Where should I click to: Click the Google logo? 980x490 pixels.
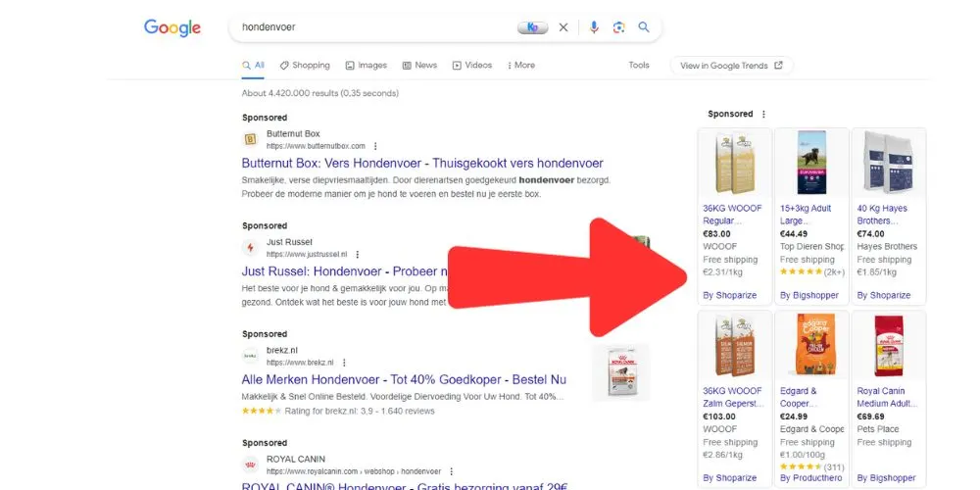(171, 27)
